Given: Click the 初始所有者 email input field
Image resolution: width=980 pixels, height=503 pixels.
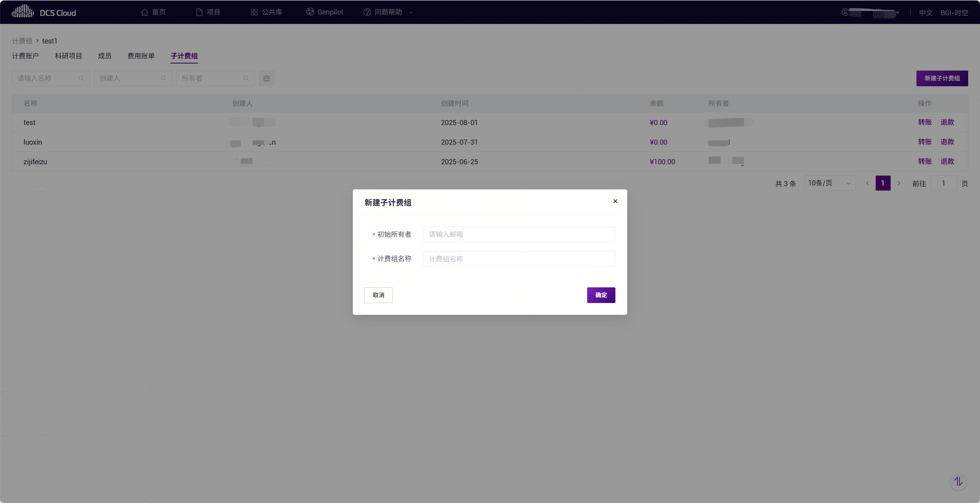Looking at the screenshot, I should [519, 234].
